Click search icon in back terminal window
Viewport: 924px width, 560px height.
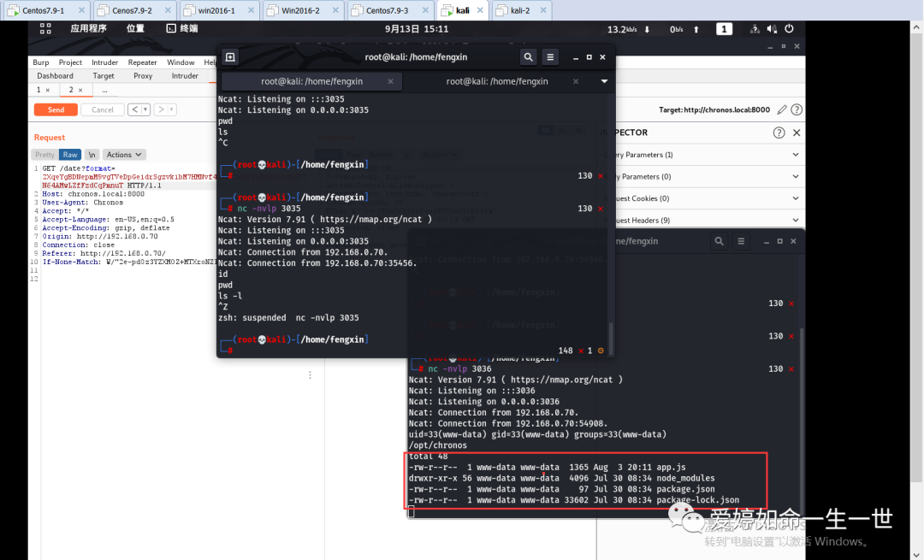coord(719,241)
